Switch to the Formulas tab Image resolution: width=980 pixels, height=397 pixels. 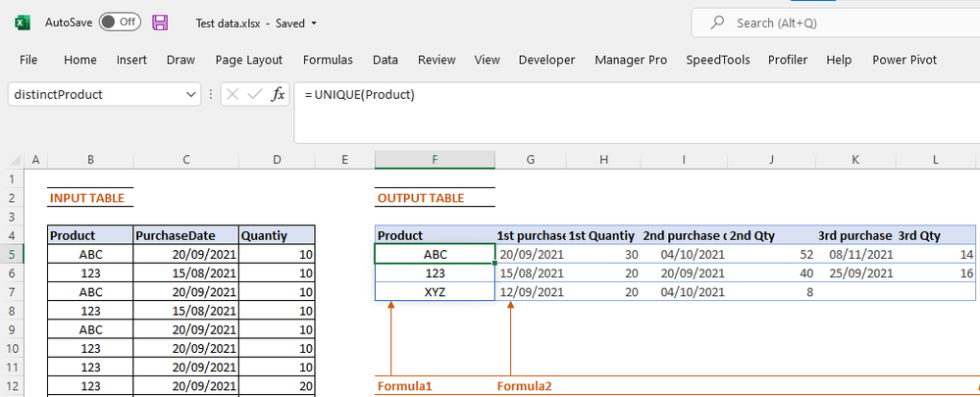pos(328,60)
